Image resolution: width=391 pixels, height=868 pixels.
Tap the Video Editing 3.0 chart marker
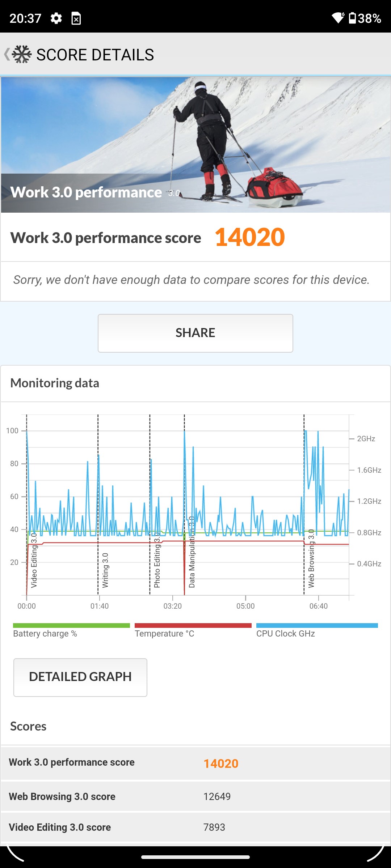[34, 561]
